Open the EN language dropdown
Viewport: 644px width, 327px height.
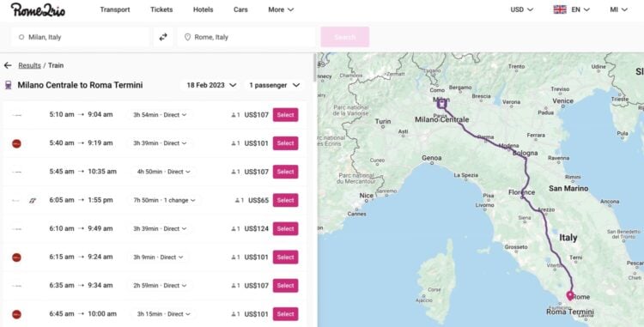click(580, 9)
